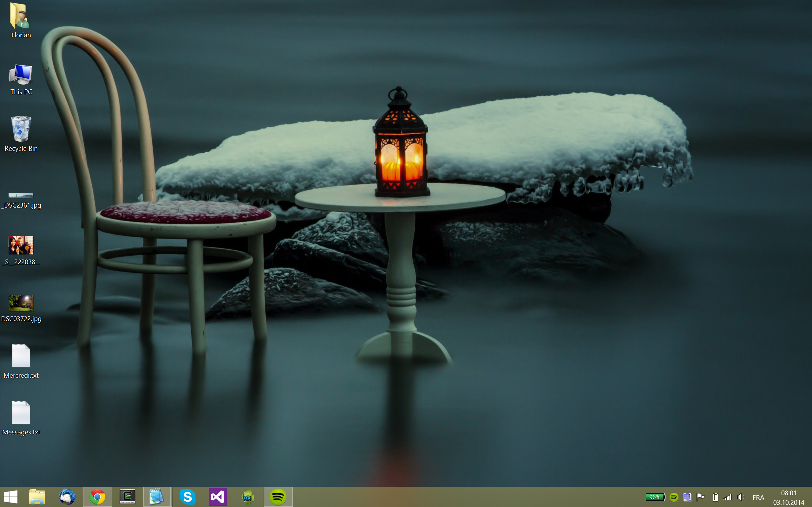Open File Explorer from the taskbar

click(37, 497)
